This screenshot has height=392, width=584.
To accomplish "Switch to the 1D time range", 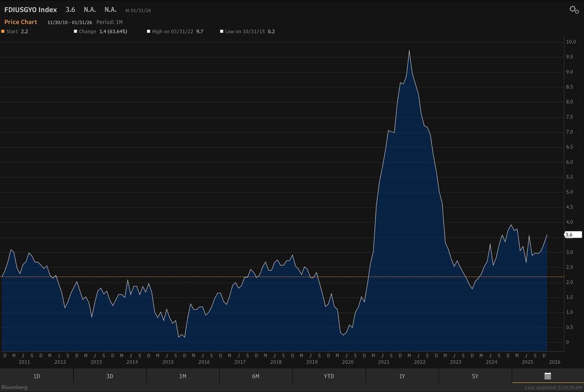I will [x=36, y=376].
